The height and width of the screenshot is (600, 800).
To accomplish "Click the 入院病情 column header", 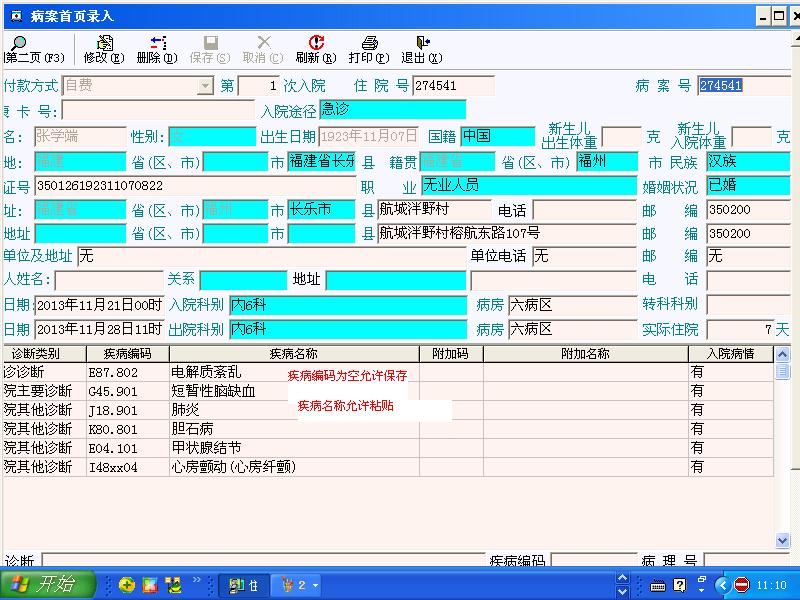I will 731,354.
